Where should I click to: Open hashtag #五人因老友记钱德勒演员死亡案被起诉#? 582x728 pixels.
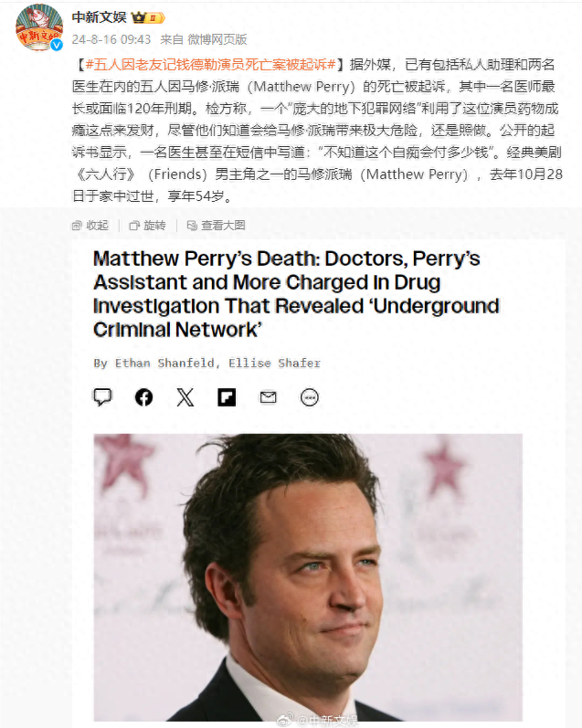[x=211, y=65]
